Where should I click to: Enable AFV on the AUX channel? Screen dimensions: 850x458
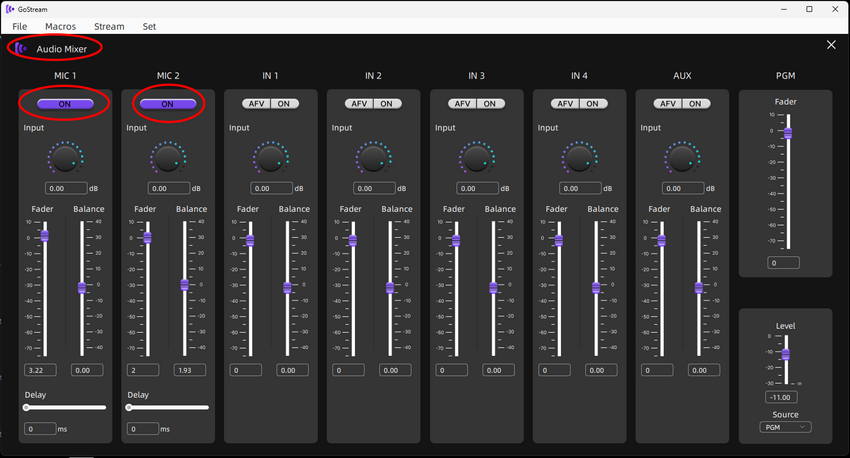(668, 104)
